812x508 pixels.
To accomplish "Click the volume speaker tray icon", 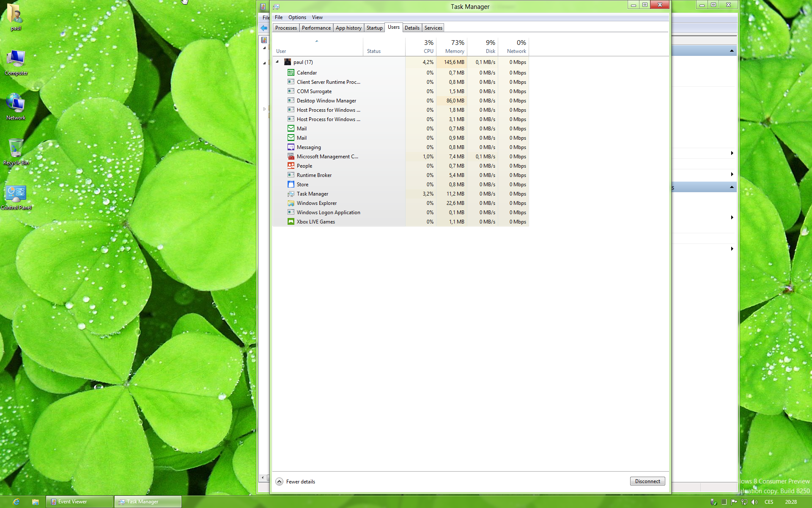I will point(754,502).
